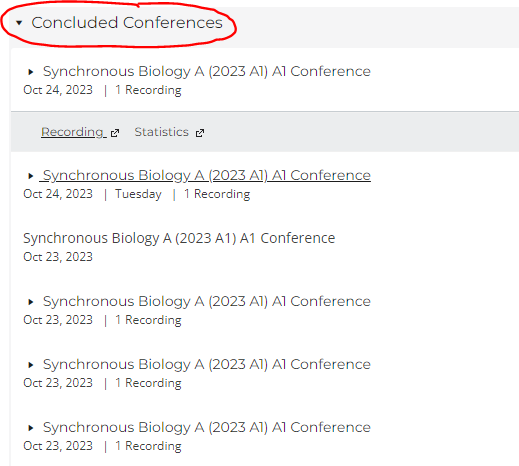
Task: Click the Concluded Conferences heading text
Action: [x=127, y=23]
